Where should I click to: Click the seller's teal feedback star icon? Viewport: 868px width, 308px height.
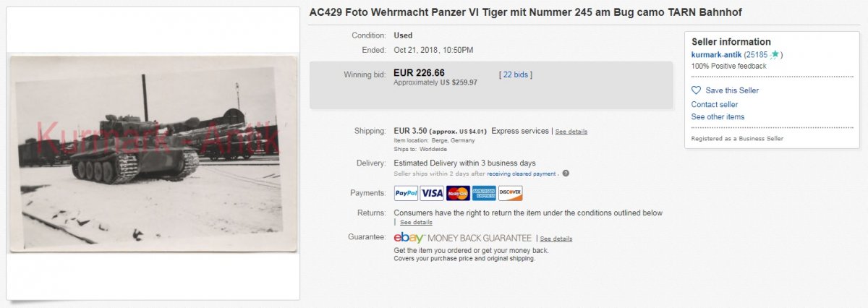pyautogui.click(x=775, y=54)
